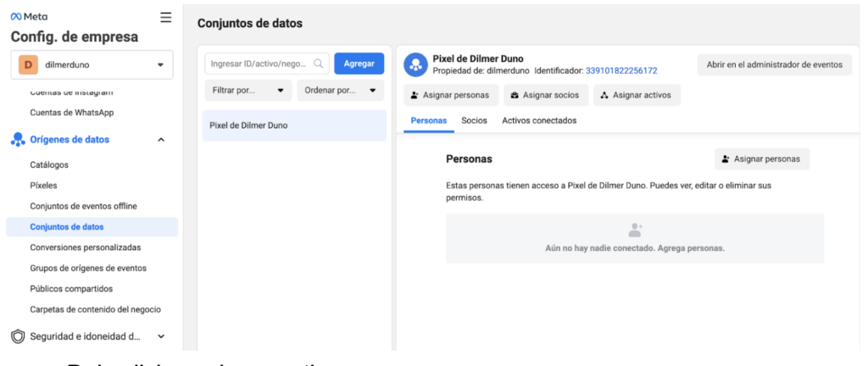
Task: Click the Asignar socios button
Action: click(x=546, y=95)
